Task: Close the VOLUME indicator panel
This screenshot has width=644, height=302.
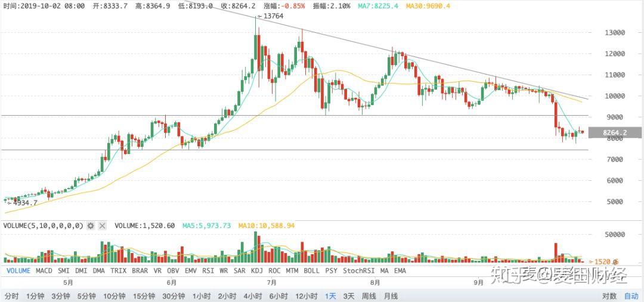Action: point(103,226)
